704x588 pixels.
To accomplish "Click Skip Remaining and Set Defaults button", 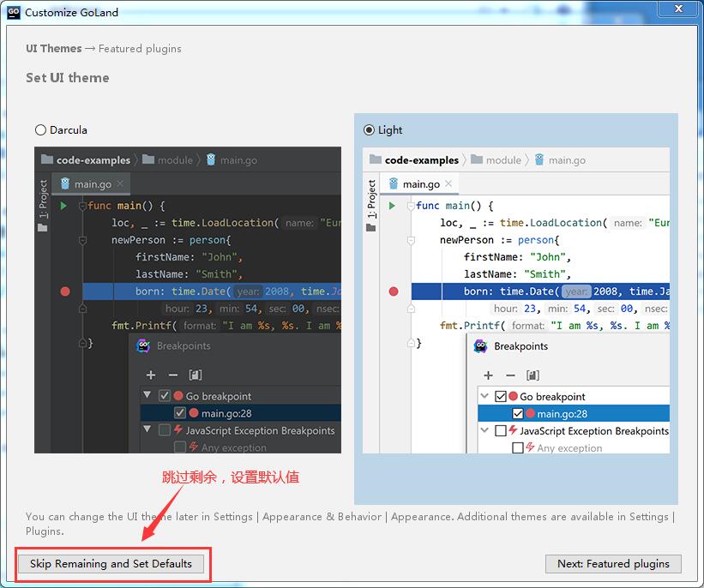I will tap(111, 564).
